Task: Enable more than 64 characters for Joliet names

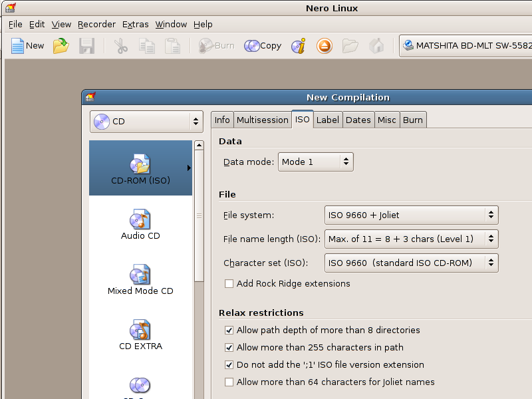Action: click(x=229, y=382)
